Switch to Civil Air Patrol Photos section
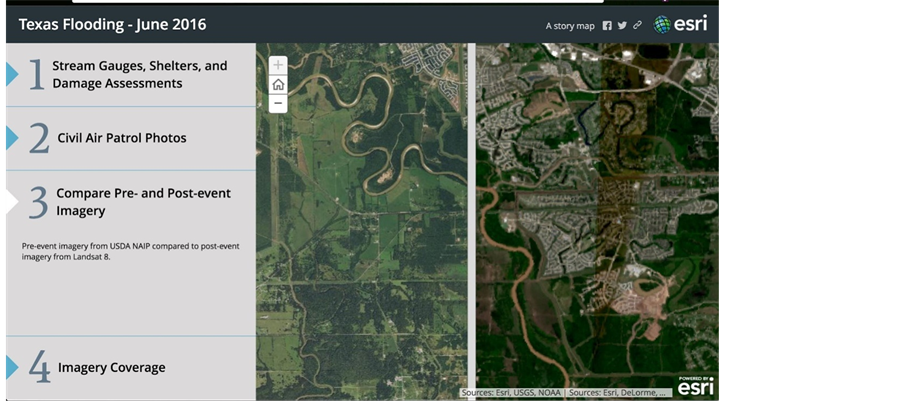Viewport: 903px width, 401px height. click(x=121, y=138)
